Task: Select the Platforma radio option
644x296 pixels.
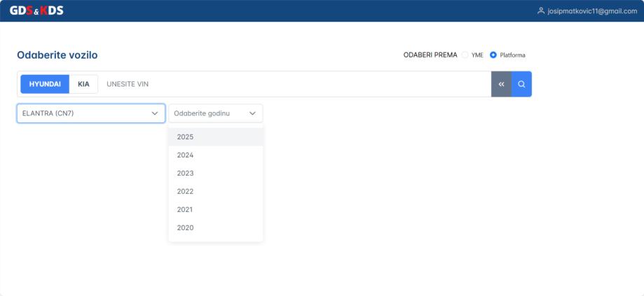Action: pyautogui.click(x=493, y=55)
